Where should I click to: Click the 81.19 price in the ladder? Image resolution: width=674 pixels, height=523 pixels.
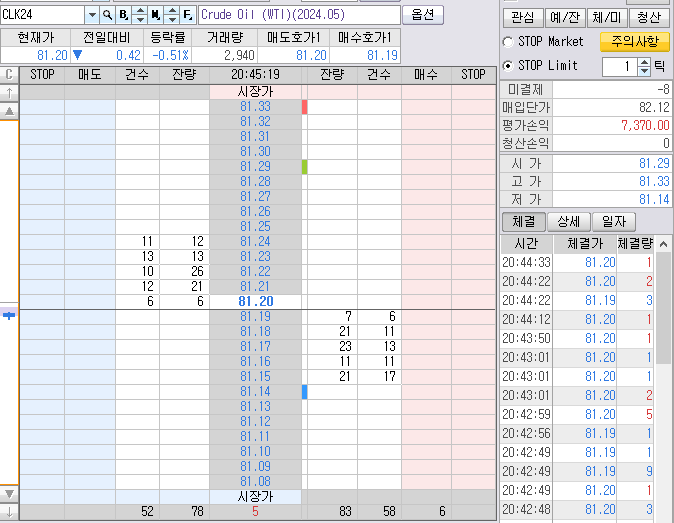tap(255, 317)
